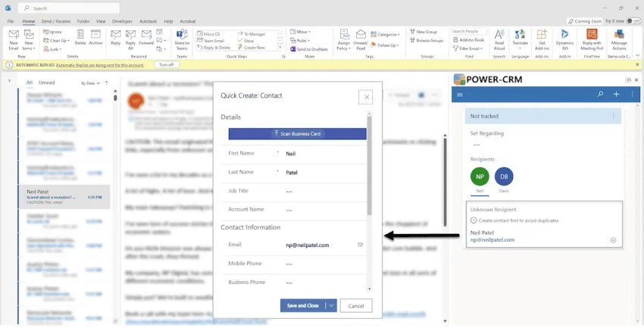
Task: Open the File menu tab
Action: [x=11, y=21]
